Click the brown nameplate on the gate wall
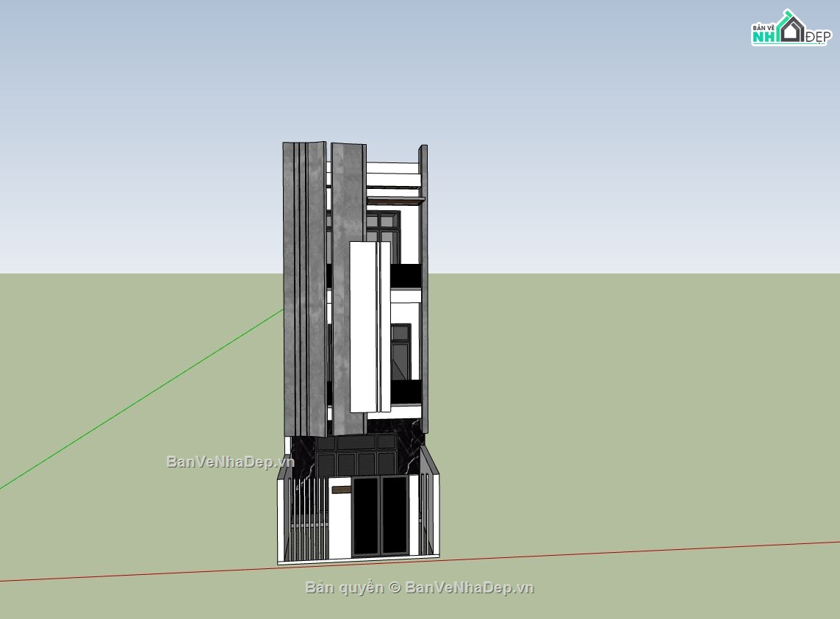Viewport: 840px width, 619px height. pos(341,490)
